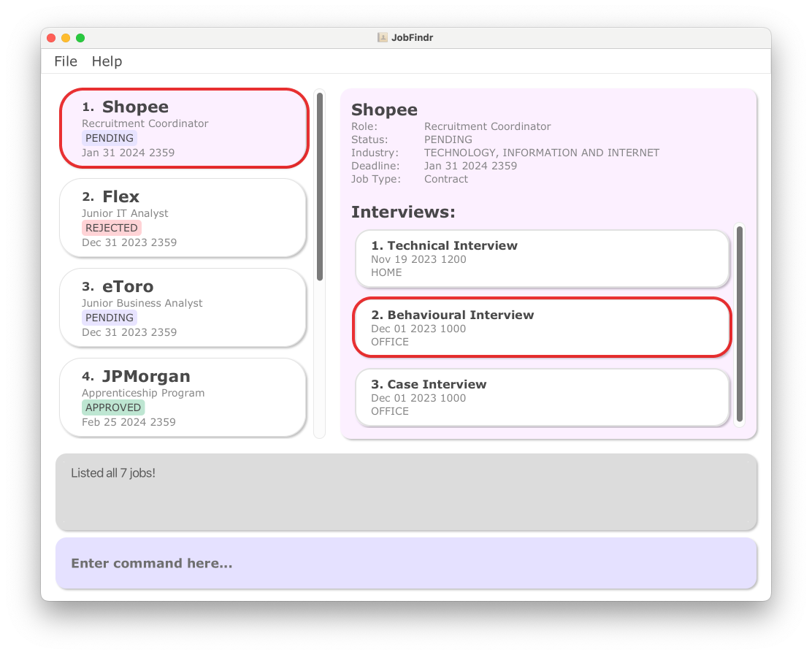Minimize the JobFindr window
The width and height of the screenshot is (812, 655).
66,38
